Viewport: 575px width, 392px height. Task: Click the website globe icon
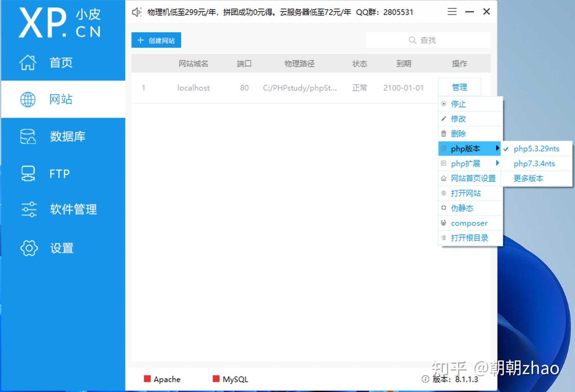[28, 99]
